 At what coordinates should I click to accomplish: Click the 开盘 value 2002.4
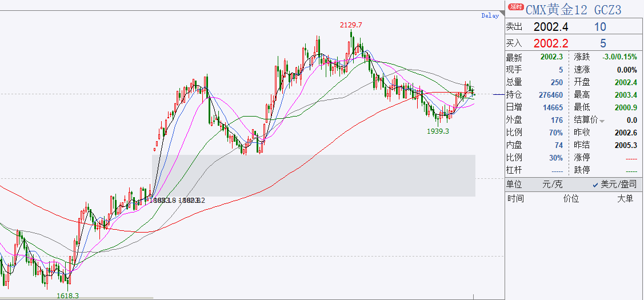click(626, 83)
